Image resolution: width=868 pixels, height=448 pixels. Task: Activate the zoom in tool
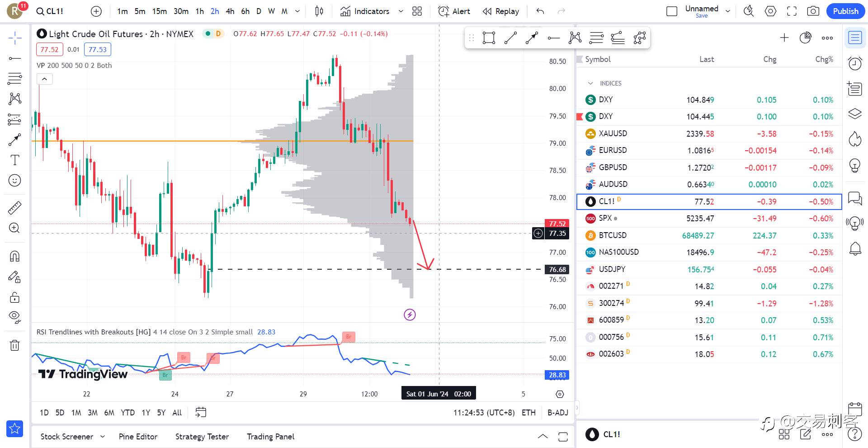[x=15, y=228]
